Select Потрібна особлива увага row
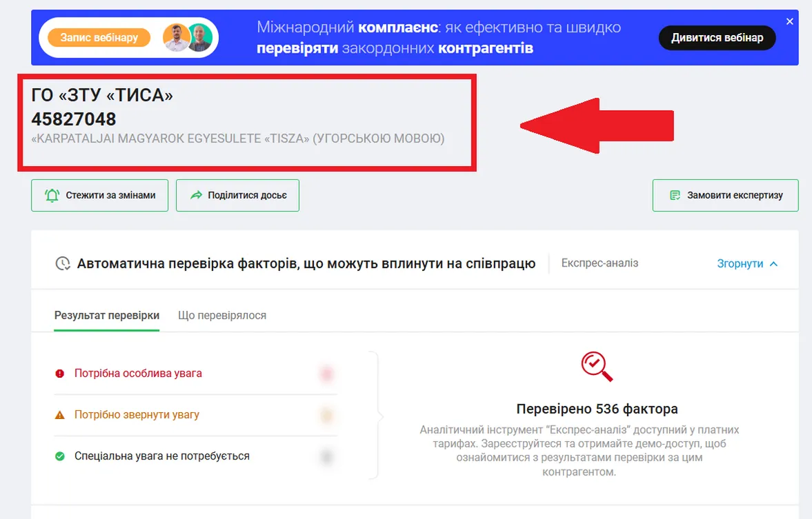Screen dimensions: 812x519 [196, 373]
